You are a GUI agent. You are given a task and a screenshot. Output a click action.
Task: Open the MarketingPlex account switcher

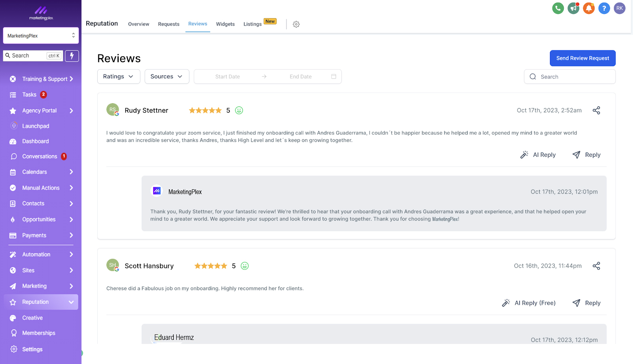coord(41,36)
